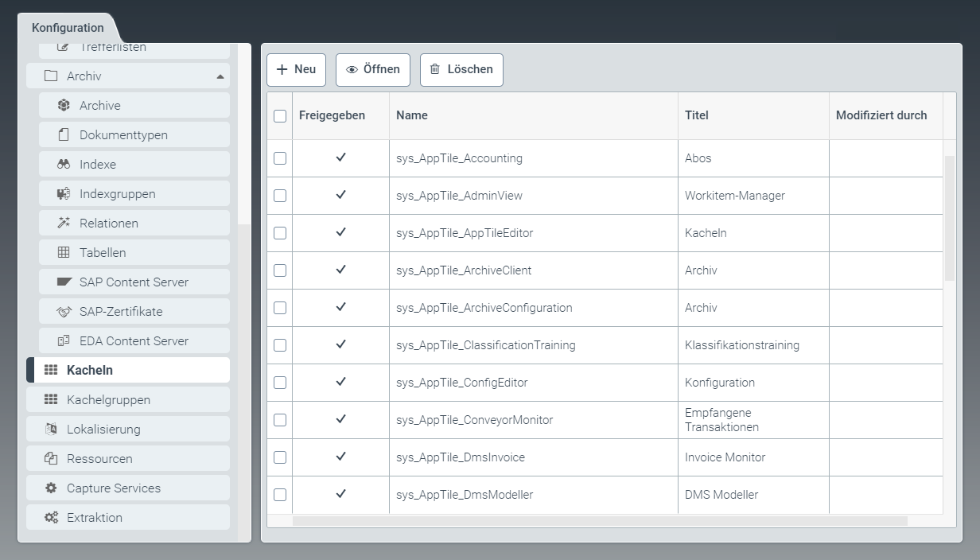980x560 pixels.
Task: Select all rows with header checkbox
Action: pyautogui.click(x=280, y=116)
